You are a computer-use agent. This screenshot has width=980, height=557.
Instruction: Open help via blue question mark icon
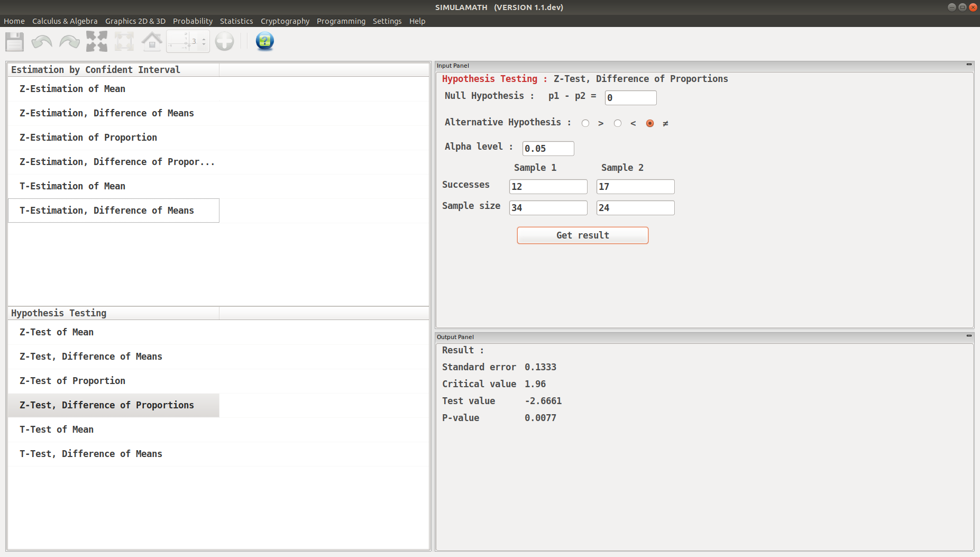[265, 41]
